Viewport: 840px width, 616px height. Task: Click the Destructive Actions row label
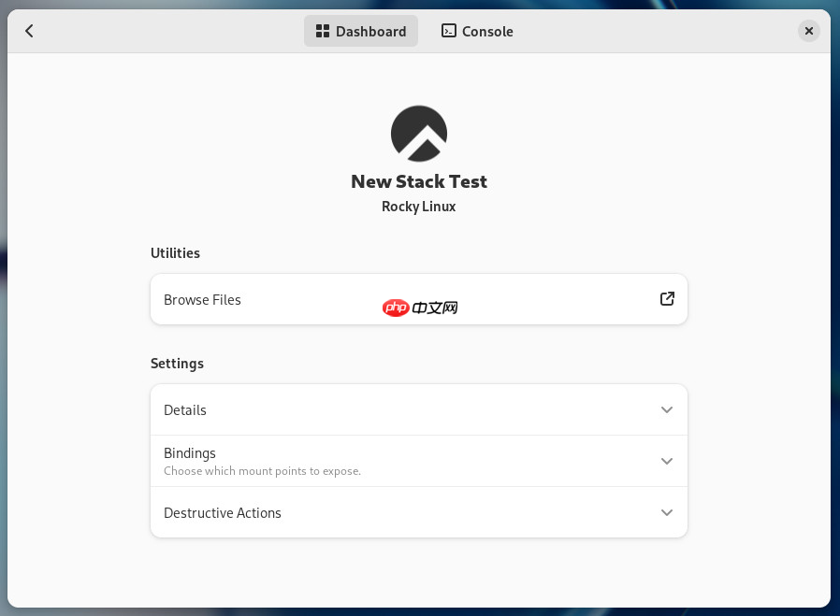[223, 513]
